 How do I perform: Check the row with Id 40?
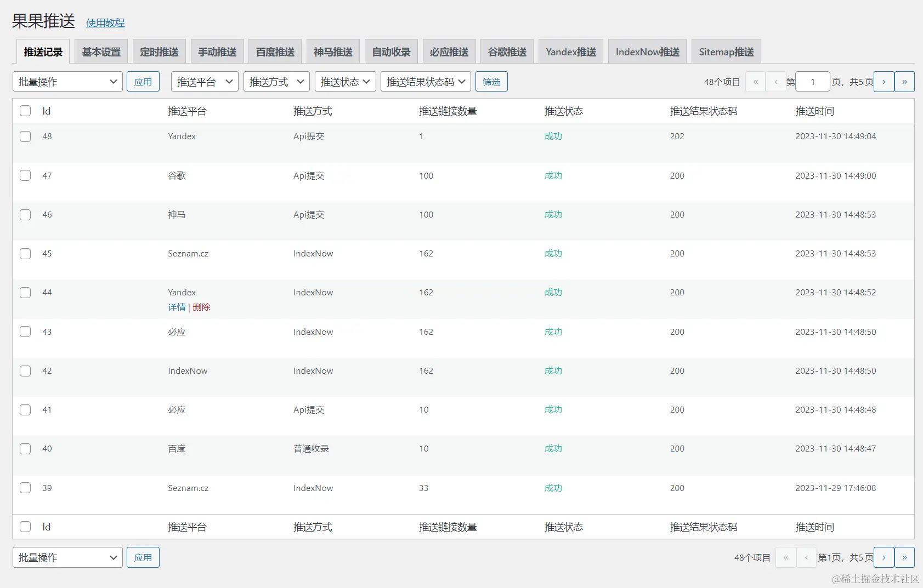click(25, 448)
